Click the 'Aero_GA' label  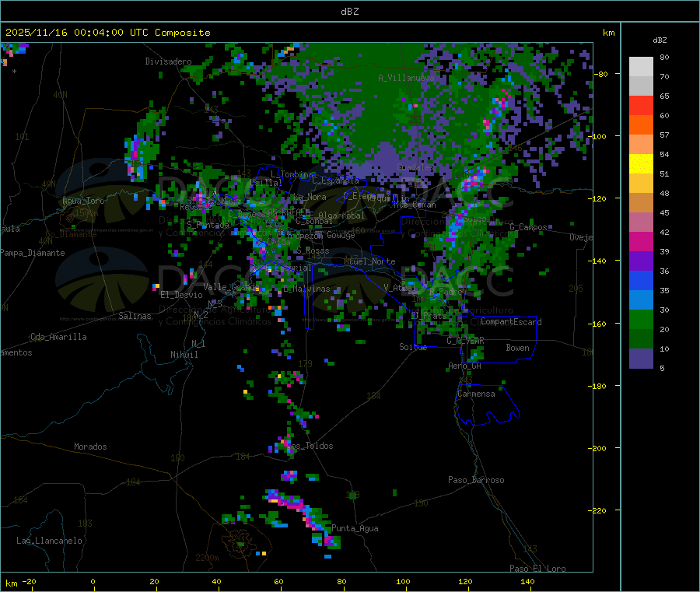[464, 366]
